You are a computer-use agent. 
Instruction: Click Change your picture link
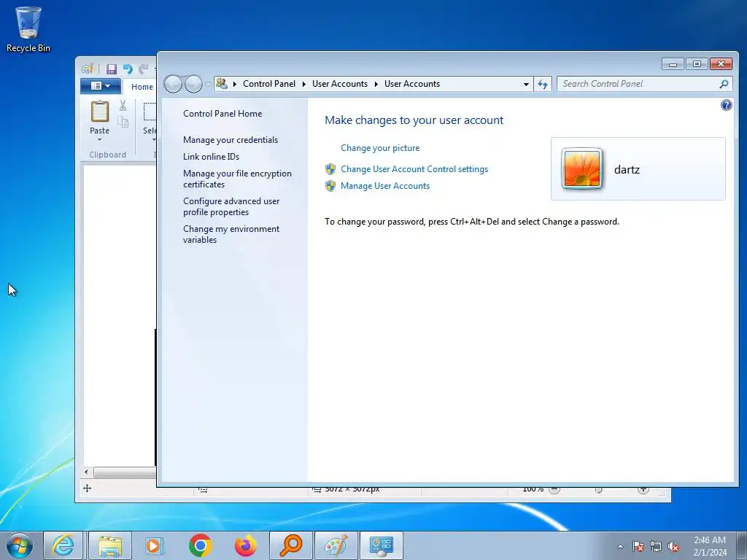pyautogui.click(x=380, y=147)
